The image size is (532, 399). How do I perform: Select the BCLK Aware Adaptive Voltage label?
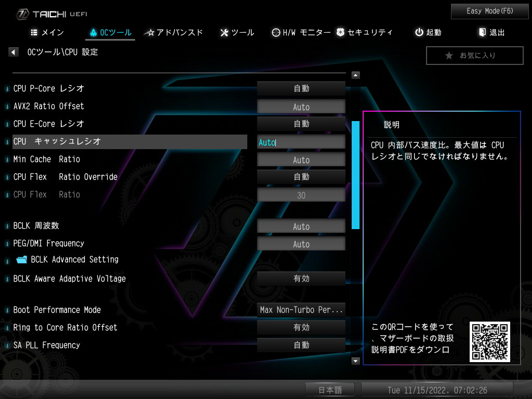[x=69, y=278]
